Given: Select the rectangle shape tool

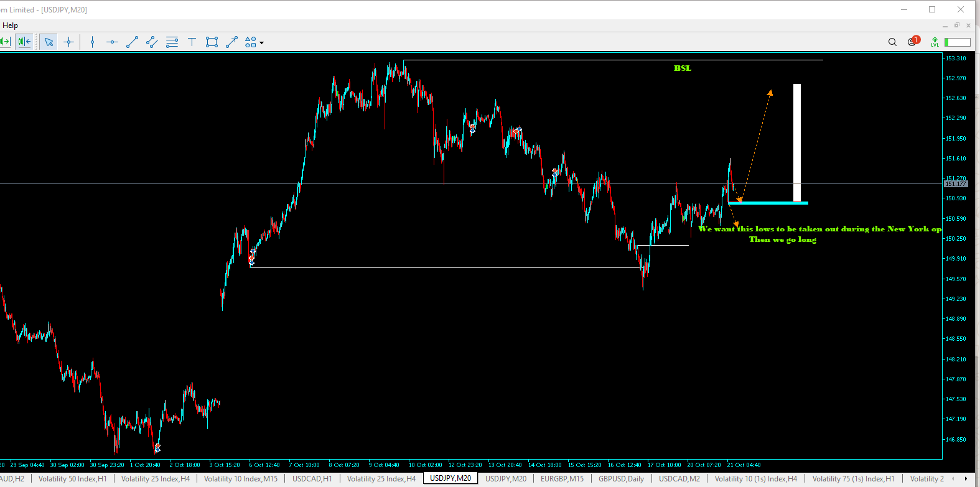Looking at the screenshot, I should [x=212, y=42].
